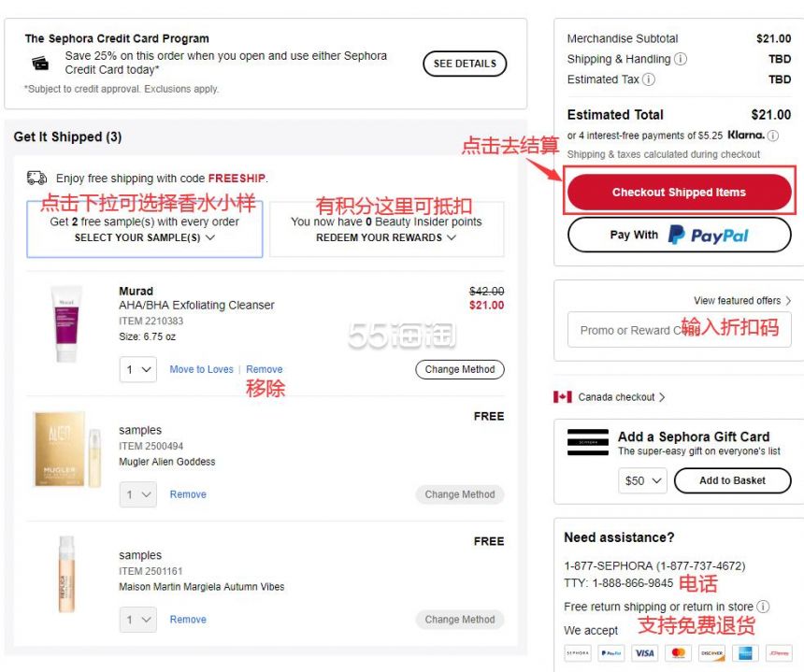The width and height of the screenshot is (804, 672).
Task: Move Murad cleanser to Loves
Action: pos(202,369)
